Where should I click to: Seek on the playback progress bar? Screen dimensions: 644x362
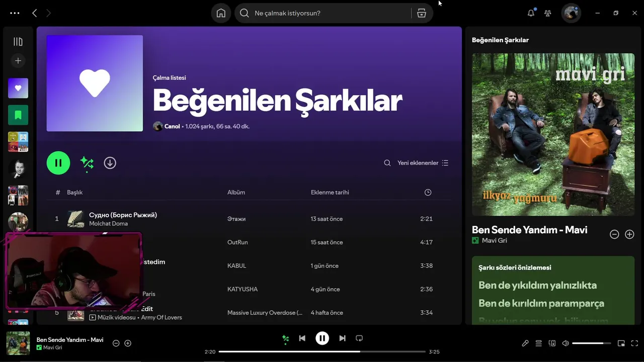[322, 351]
